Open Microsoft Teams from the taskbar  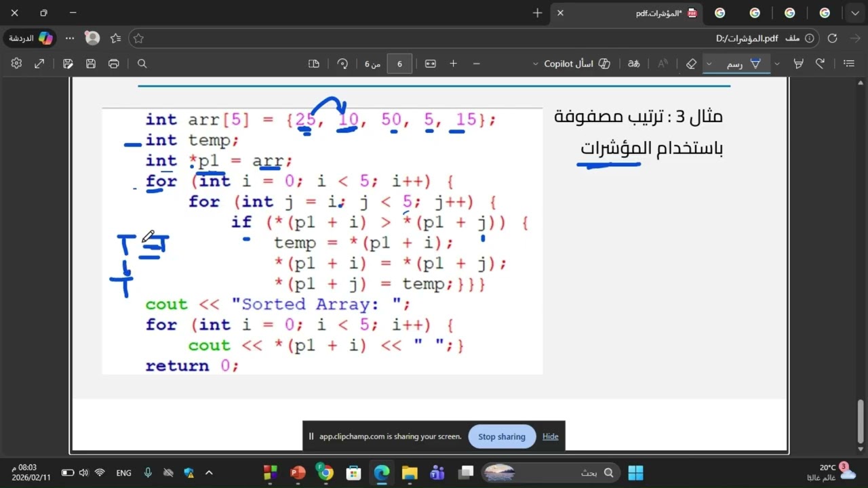(x=437, y=472)
